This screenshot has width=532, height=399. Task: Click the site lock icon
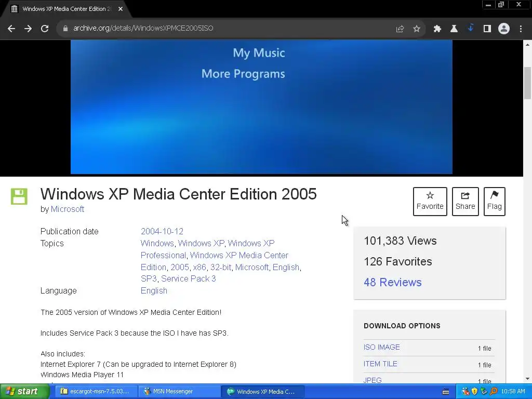[65, 29]
